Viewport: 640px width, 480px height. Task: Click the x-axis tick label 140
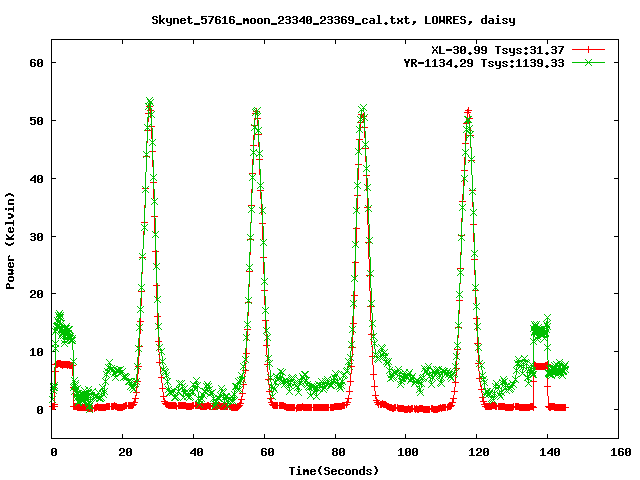click(x=550, y=452)
